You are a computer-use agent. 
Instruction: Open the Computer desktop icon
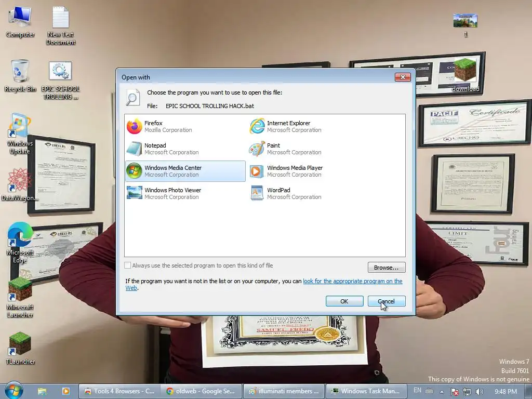tap(20, 22)
